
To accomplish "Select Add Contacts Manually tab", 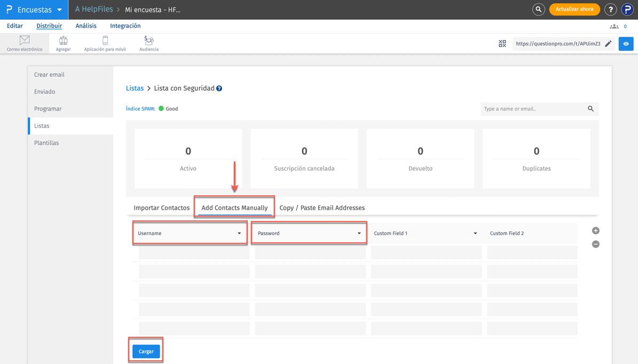I will click(234, 208).
